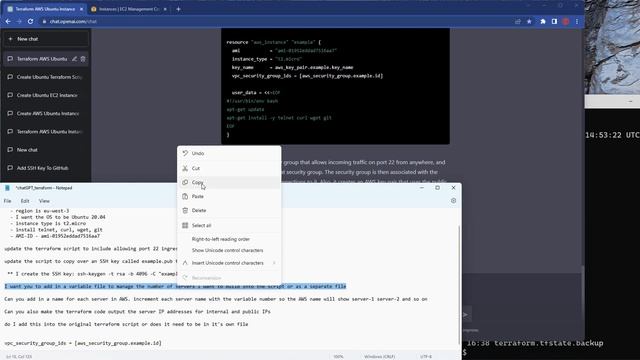Click the 'instance type is t2.micro' line

[x=48, y=224]
